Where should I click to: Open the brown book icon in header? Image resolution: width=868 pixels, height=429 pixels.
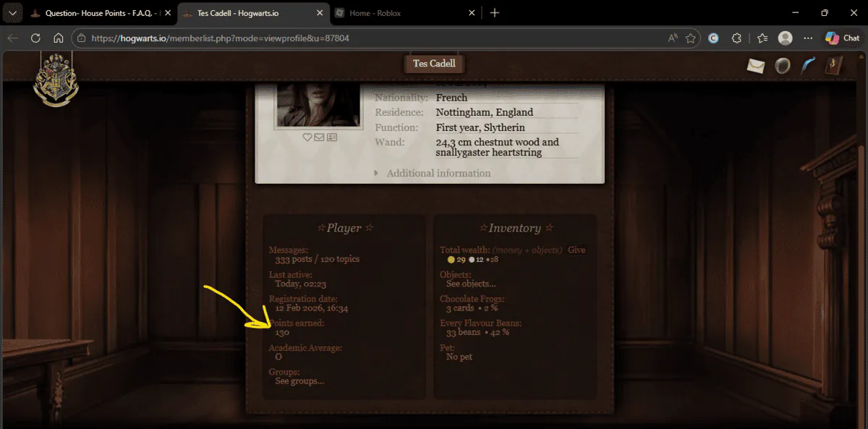point(834,65)
